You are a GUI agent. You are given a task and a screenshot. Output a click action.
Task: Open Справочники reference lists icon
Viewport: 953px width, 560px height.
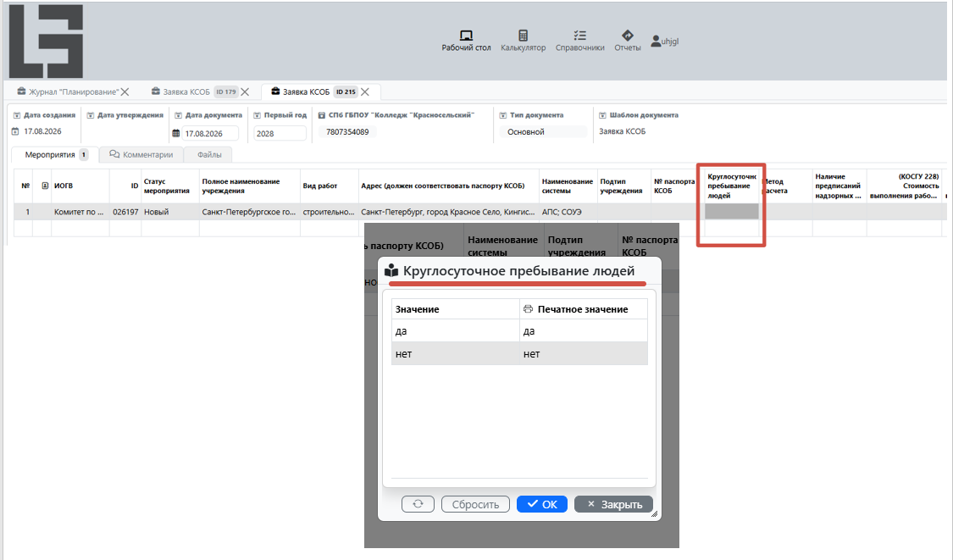pyautogui.click(x=579, y=41)
